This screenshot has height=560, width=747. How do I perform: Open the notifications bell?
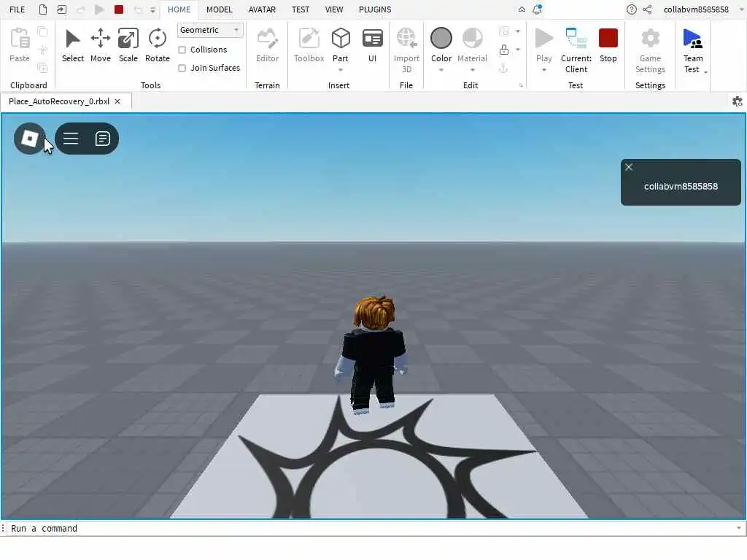[537, 9]
